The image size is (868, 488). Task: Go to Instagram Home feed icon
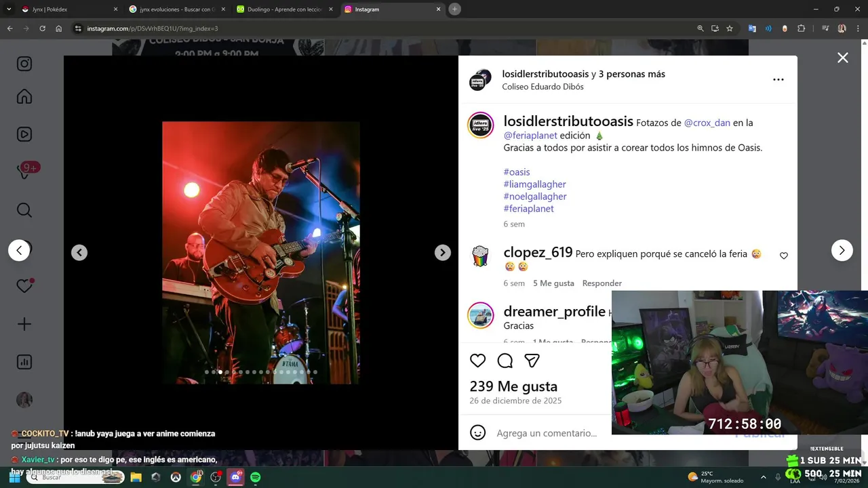coord(24,96)
